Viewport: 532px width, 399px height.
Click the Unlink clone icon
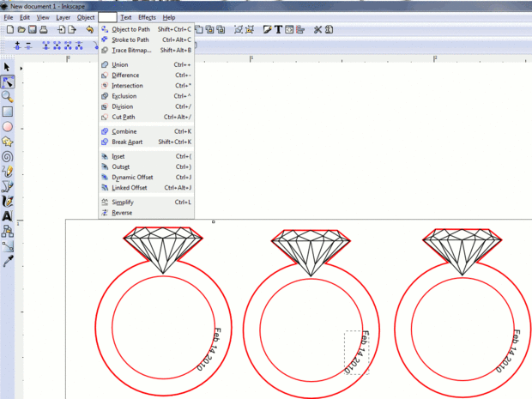pos(221,29)
